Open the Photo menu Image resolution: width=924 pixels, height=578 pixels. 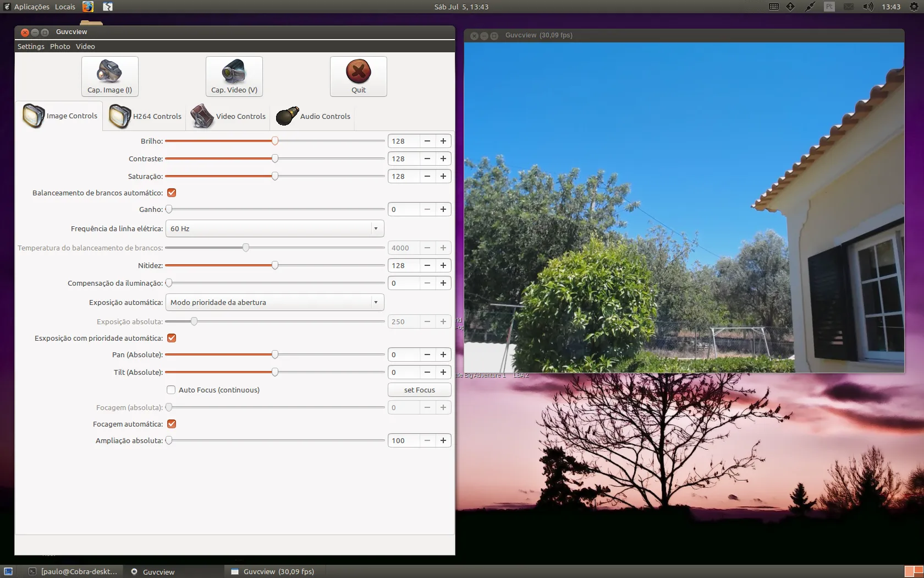click(60, 46)
